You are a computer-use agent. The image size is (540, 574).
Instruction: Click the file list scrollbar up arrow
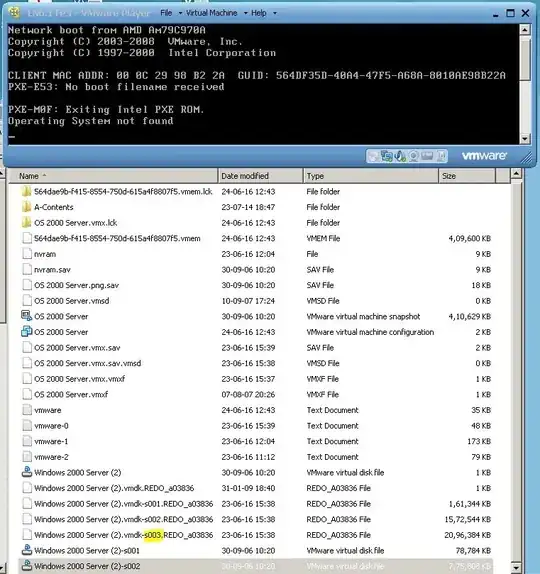click(516, 173)
